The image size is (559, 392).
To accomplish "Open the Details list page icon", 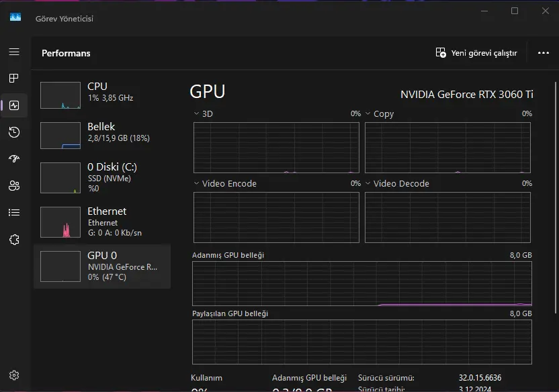I will click(14, 213).
